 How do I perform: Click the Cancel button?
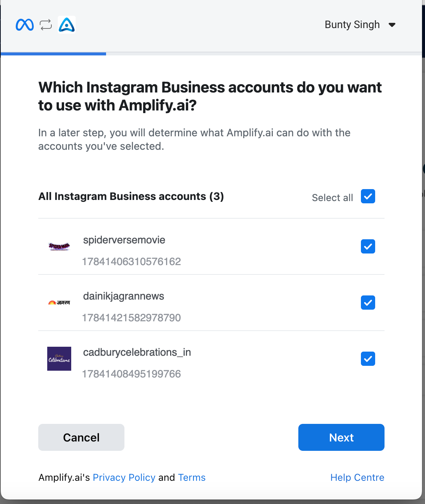(81, 437)
